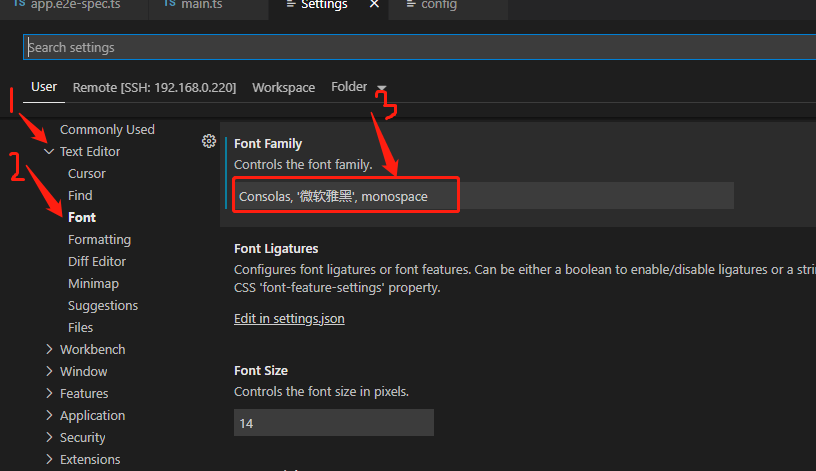The height and width of the screenshot is (471, 816).
Task: Click the Font Ligatures setting title
Action: tap(276, 249)
